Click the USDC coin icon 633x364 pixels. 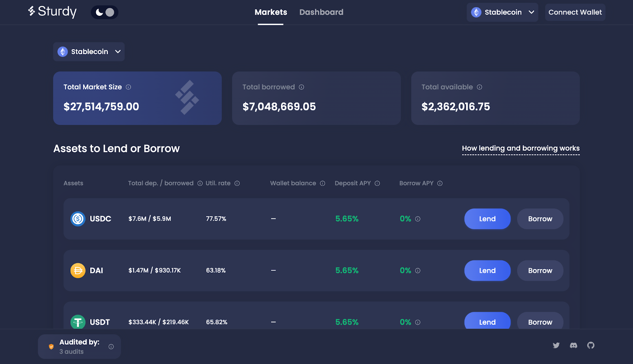(78, 219)
